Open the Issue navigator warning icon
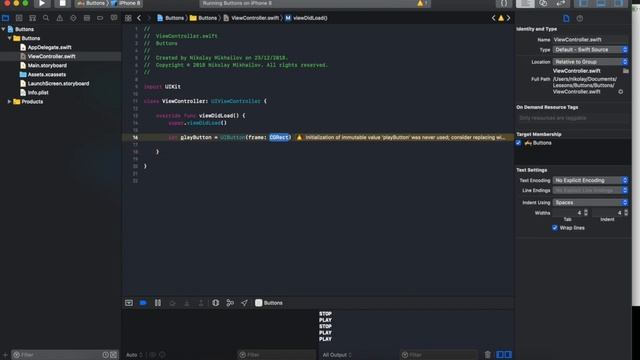This screenshot has width=640, height=360. pyautogui.click(x=60, y=18)
